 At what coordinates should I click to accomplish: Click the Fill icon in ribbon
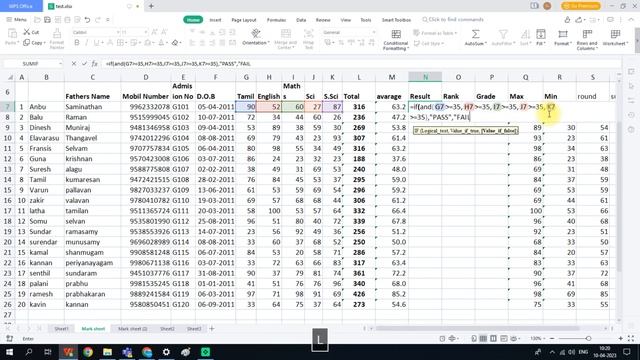coord(541,34)
